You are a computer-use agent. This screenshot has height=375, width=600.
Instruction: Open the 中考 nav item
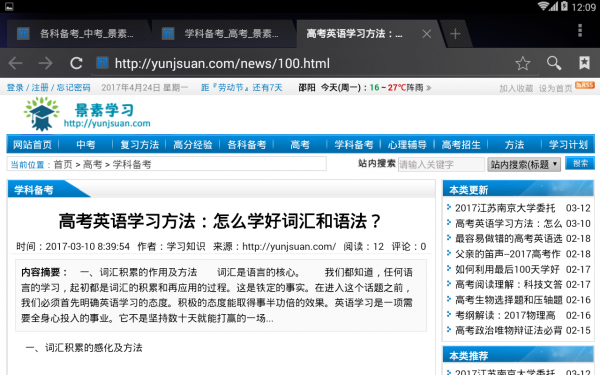[x=86, y=145]
